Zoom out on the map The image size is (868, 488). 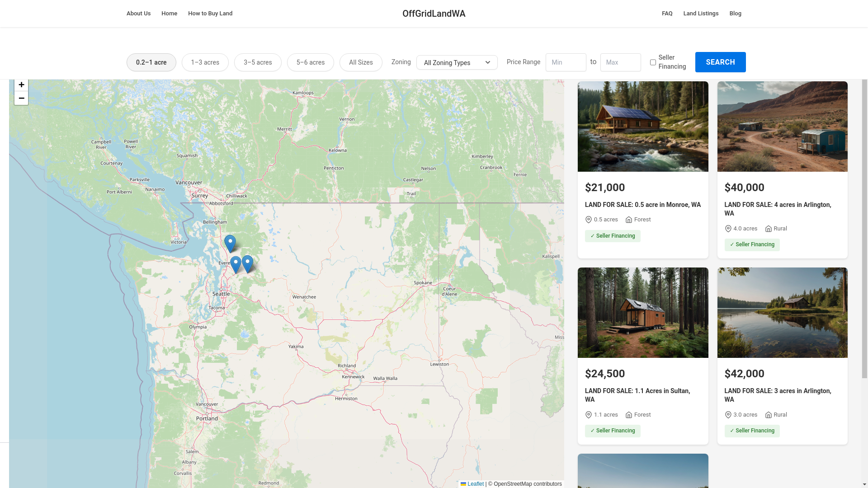[21, 98]
